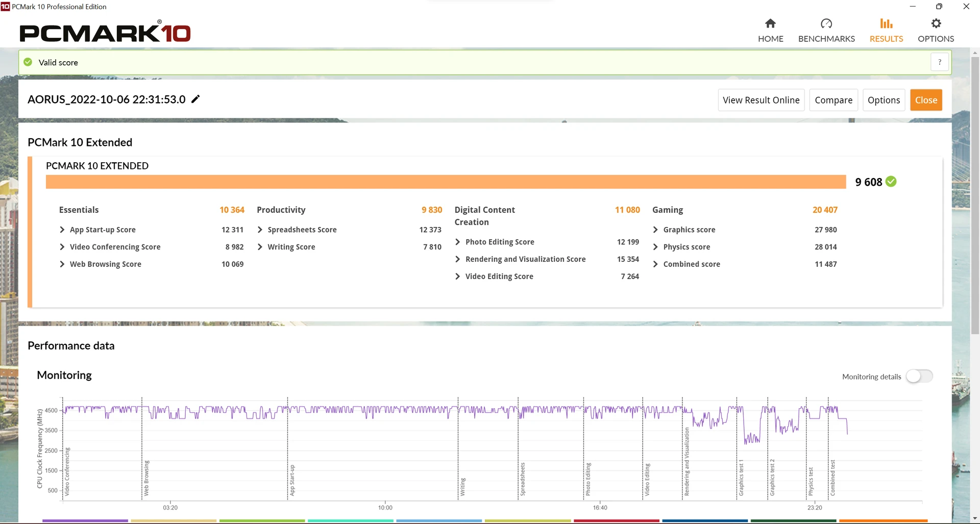Open the Benchmarks gauge icon
Viewport: 980px width, 524px height.
pos(826,23)
